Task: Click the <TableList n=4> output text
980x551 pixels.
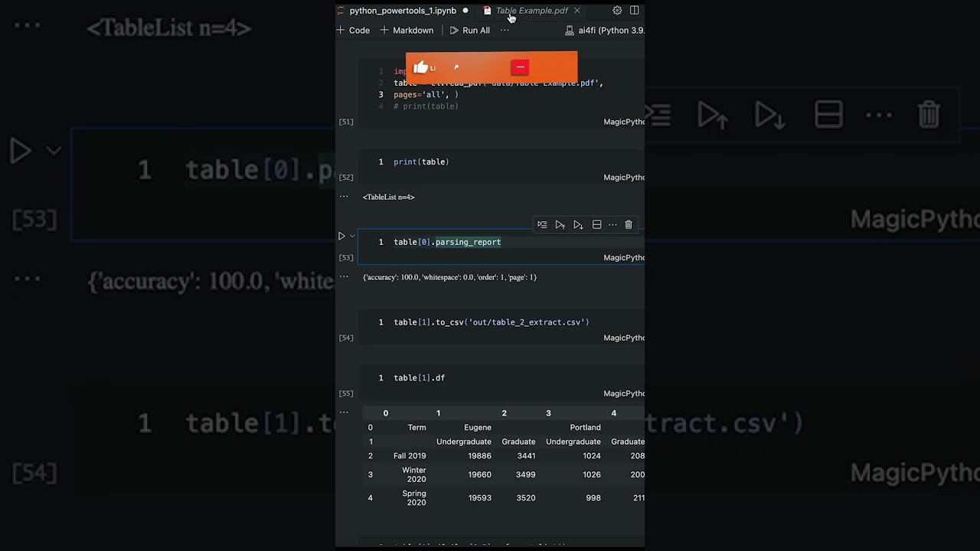Action: coord(388,197)
